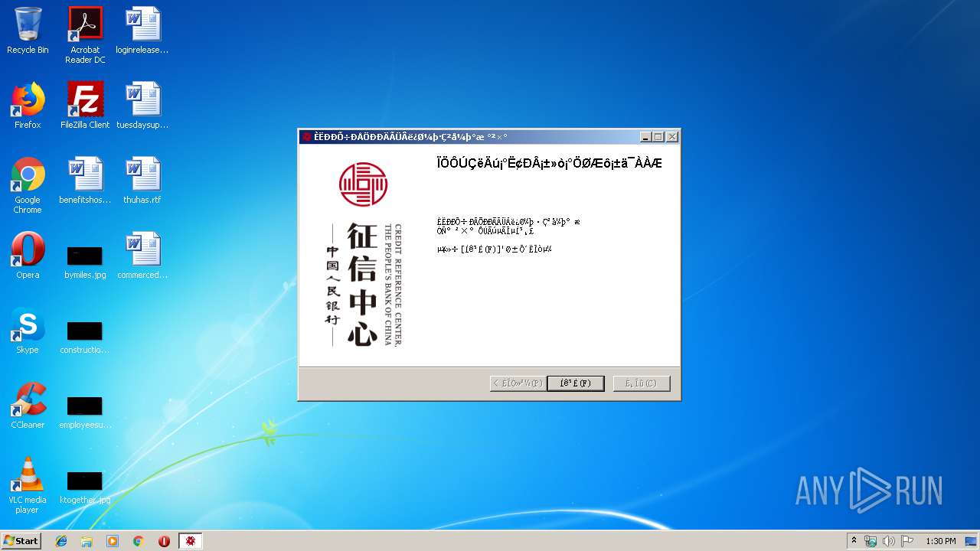This screenshot has width=980, height=551.
Task: Click the installer's disabled Back (P) button
Action: click(518, 383)
